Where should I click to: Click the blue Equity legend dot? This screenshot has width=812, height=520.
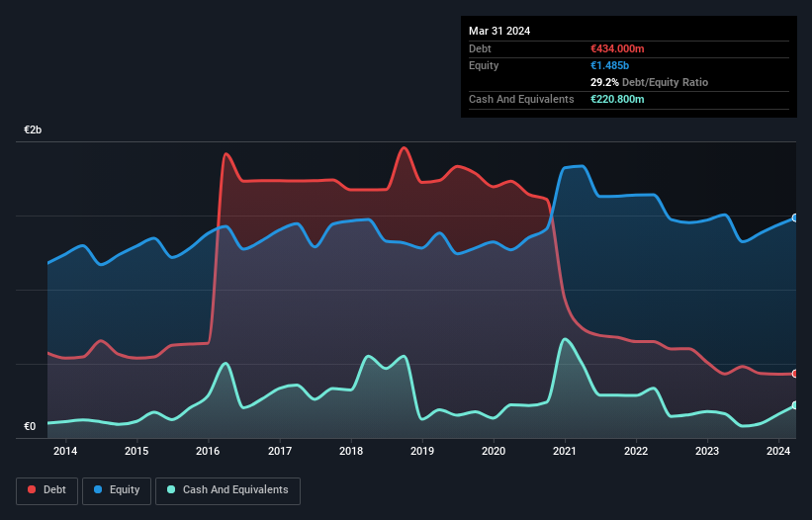pos(98,489)
